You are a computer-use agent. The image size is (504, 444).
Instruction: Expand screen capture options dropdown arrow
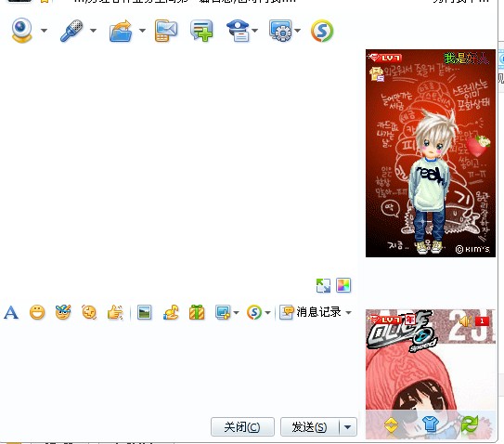[237, 312]
